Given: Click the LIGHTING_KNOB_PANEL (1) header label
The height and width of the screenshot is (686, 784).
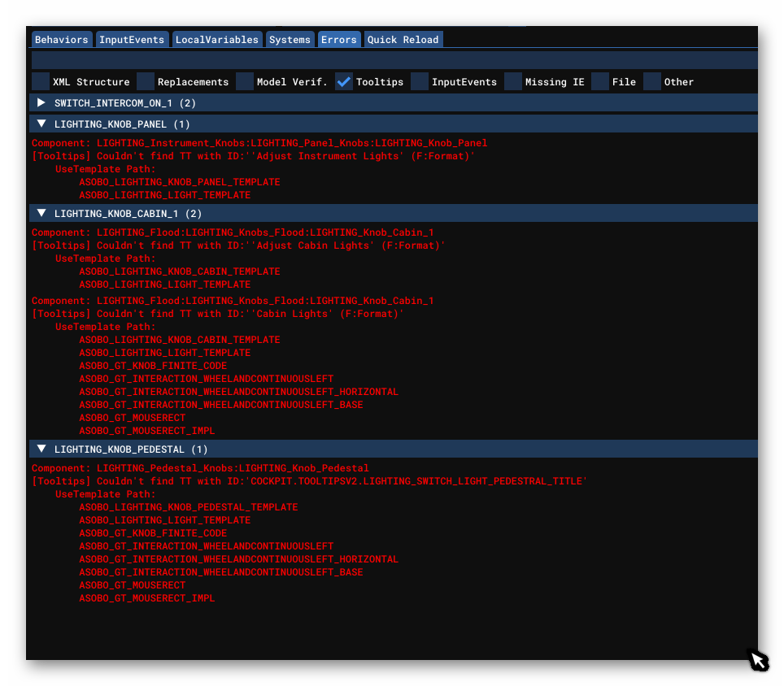Looking at the screenshot, I should tap(122, 124).
